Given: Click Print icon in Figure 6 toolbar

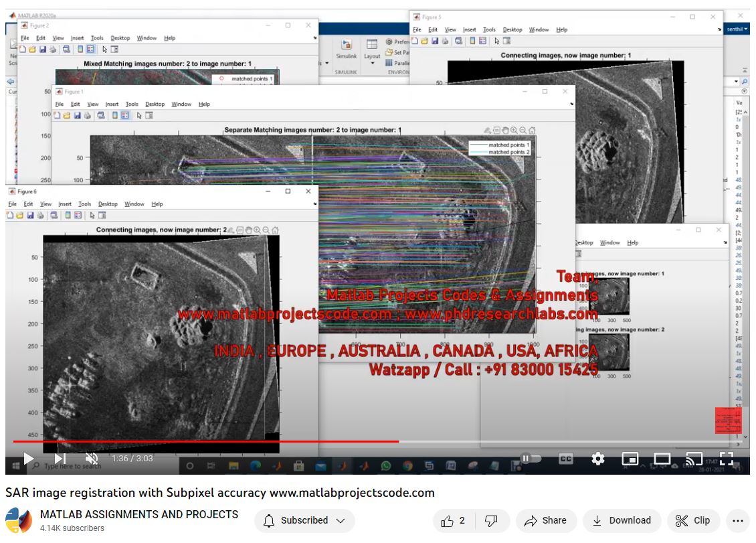Looking at the screenshot, I should (x=40, y=216).
